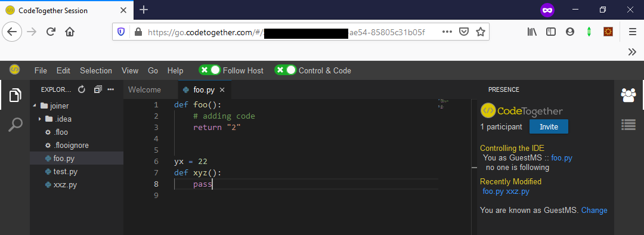Click the site security padlock icon
This screenshot has height=235, width=644.
point(138,32)
